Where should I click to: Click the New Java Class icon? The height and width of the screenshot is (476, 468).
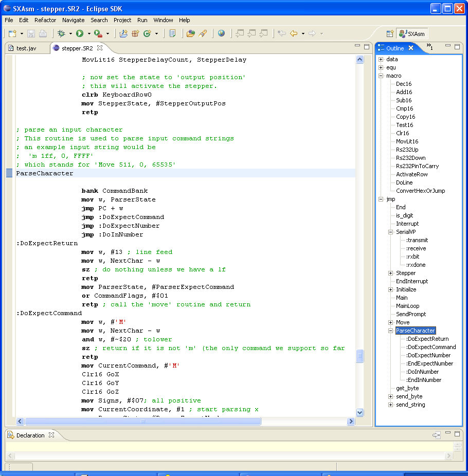(147, 33)
